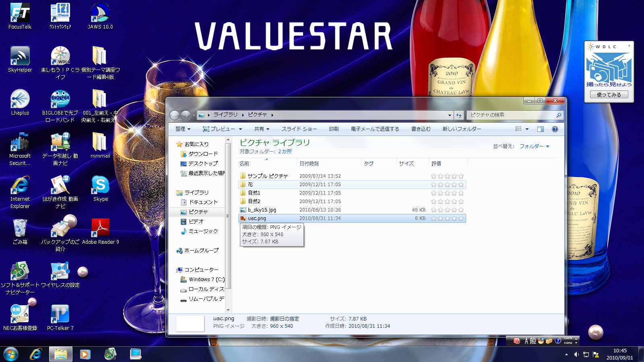This screenshot has height=362, width=644.
Task: Show hidden system tray icons arrow
Action: (x=566, y=354)
